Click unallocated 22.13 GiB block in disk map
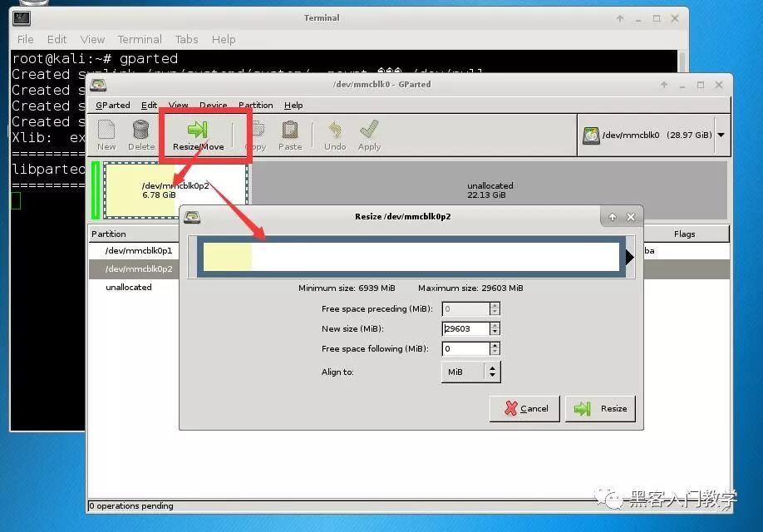The width and height of the screenshot is (763, 532). (490, 190)
